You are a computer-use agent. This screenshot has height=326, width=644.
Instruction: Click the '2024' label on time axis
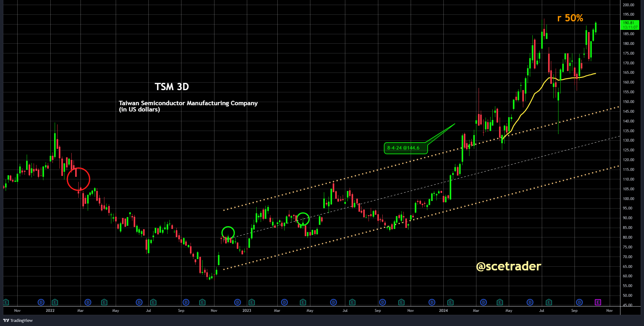443,311
